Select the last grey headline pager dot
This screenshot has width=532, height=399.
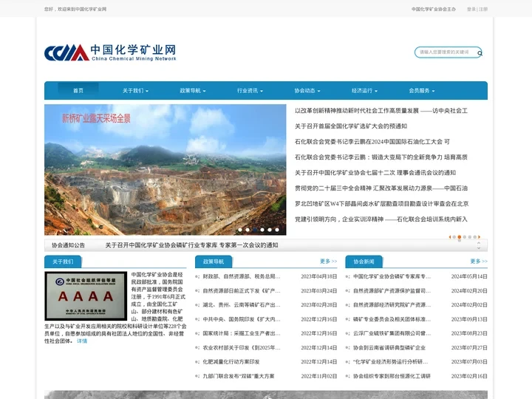click(475, 237)
